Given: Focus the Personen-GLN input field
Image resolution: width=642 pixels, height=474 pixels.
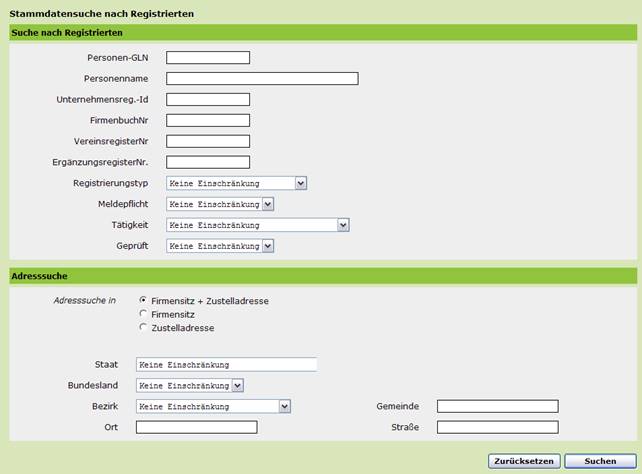Looking at the screenshot, I should tap(208, 58).
